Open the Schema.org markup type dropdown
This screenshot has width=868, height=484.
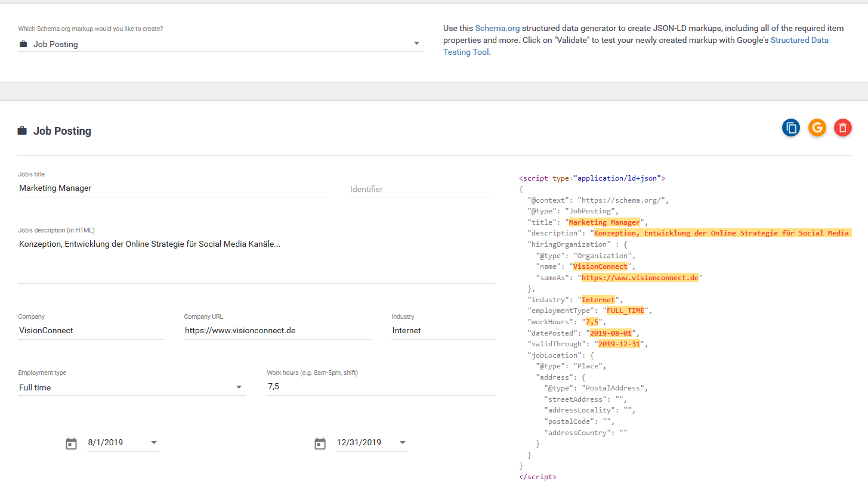tap(221, 44)
